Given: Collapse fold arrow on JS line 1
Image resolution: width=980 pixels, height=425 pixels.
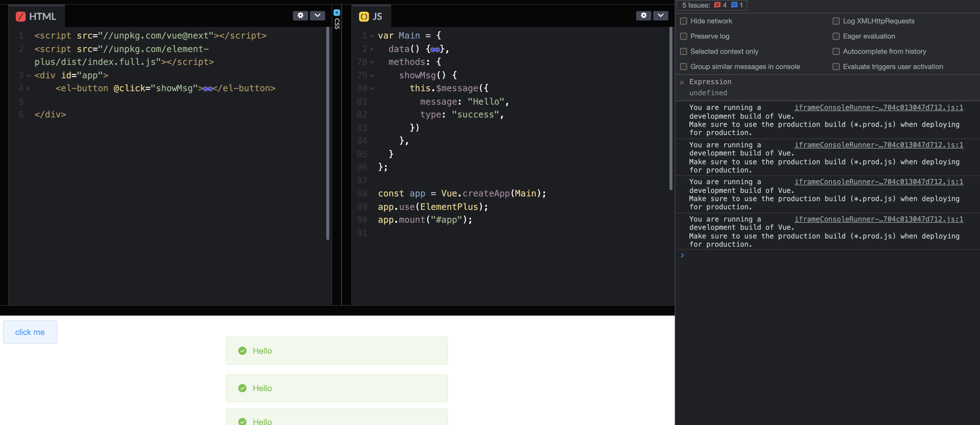Looking at the screenshot, I should (372, 36).
